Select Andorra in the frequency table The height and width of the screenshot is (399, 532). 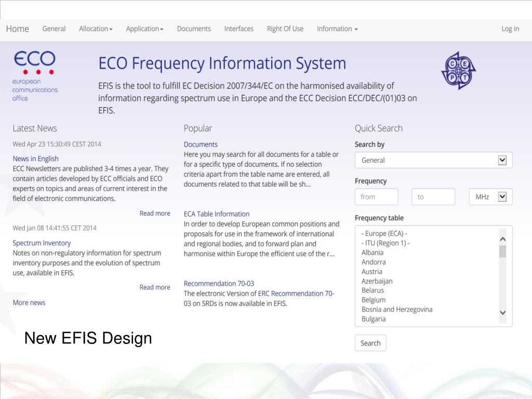click(374, 262)
